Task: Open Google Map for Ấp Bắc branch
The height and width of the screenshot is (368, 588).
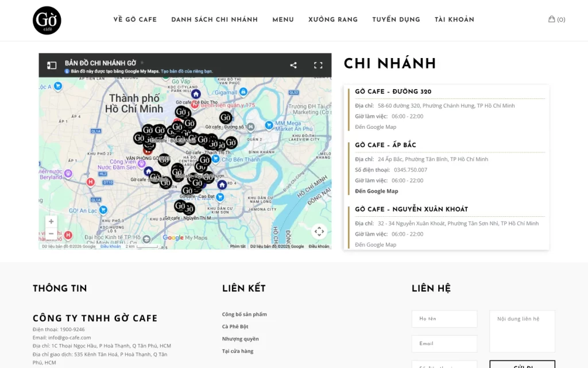Action: 377,191
